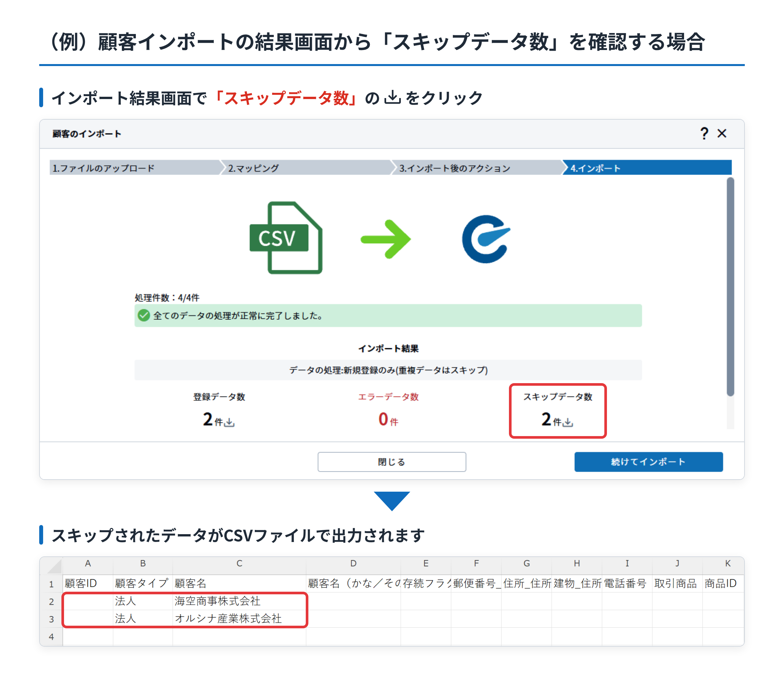This screenshot has width=784, height=678.
Task: Click the help question mark icon
Action: tap(704, 134)
